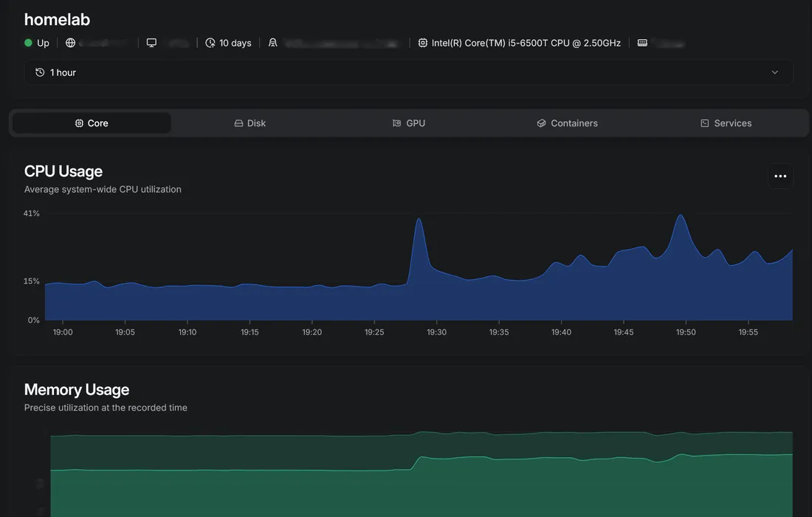The width and height of the screenshot is (812, 517).
Task: Click the uptime clock icon
Action: click(x=210, y=43)
